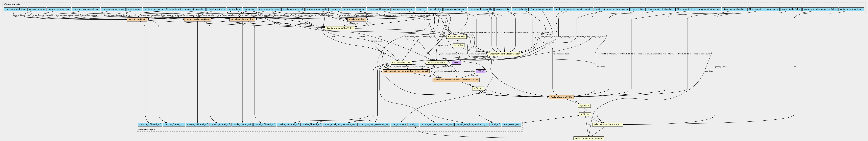Click the cle_vcf_filter input node
The image size is (868, 141).
click(638, 9)
